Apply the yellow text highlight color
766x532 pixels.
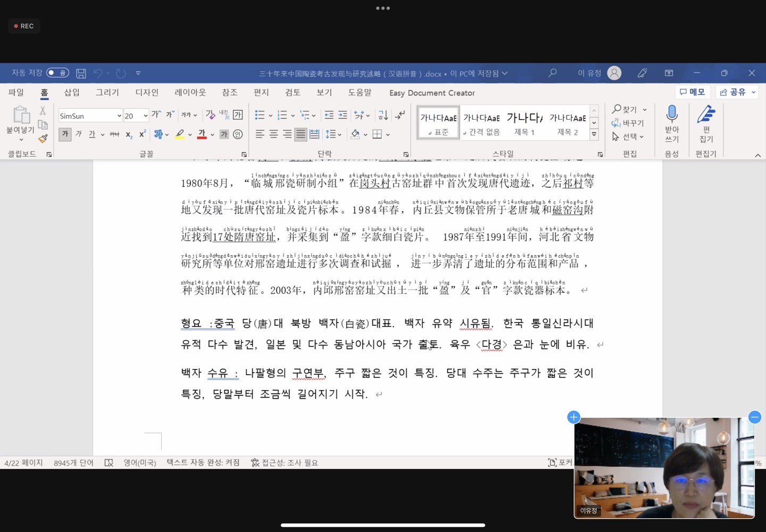pyautogui.click(x=180, y=134)
